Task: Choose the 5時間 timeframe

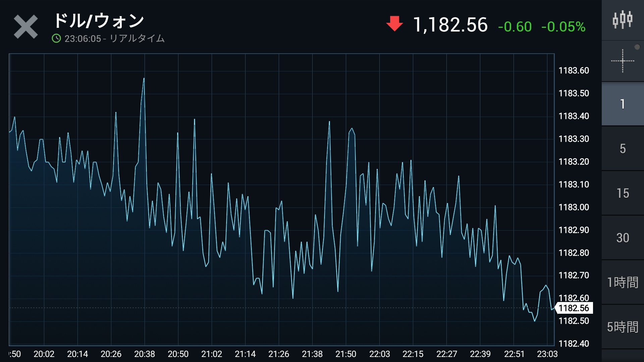Action: tap(623, 327)
